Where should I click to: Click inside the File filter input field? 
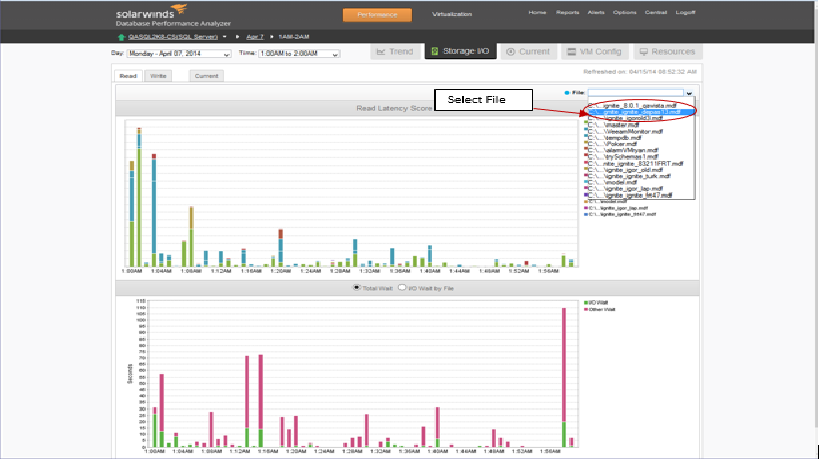coord(635,93)
